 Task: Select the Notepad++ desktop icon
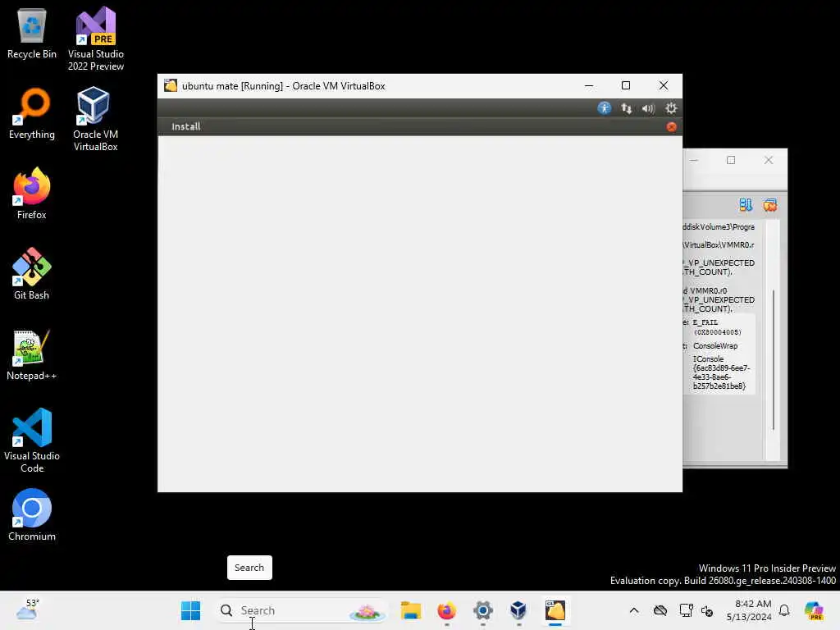click(32, 354)
